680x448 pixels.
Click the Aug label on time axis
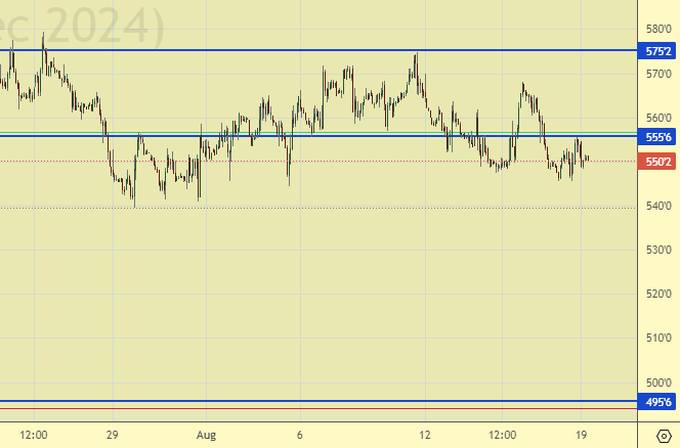(206, 436)
